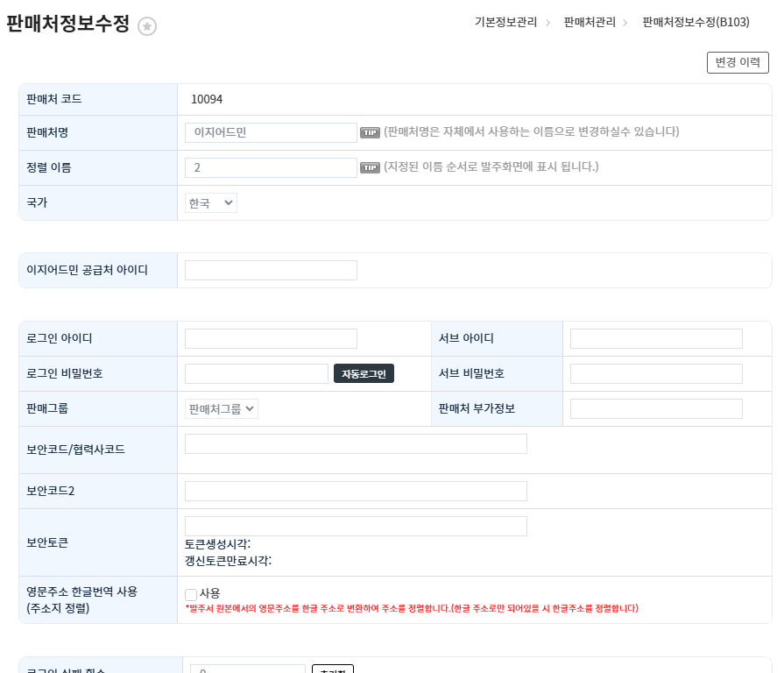
Task: Click into the 로그인 비밀번호 field
Action: [x=257, y=373]
